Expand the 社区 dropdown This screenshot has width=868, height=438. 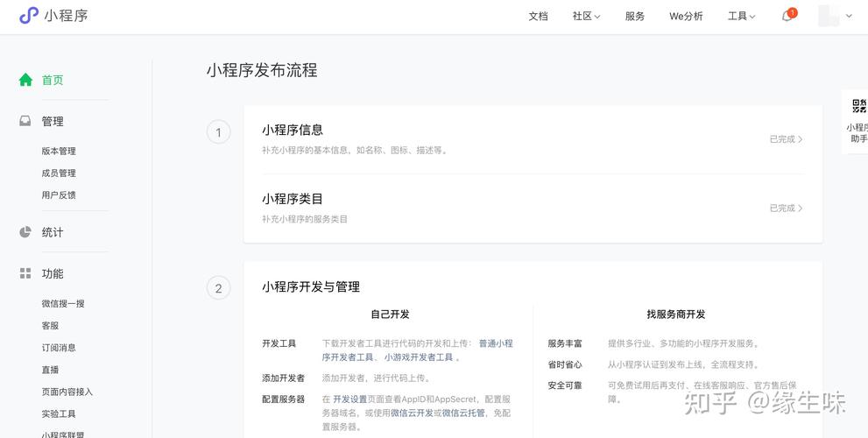[x=586, y=16]
